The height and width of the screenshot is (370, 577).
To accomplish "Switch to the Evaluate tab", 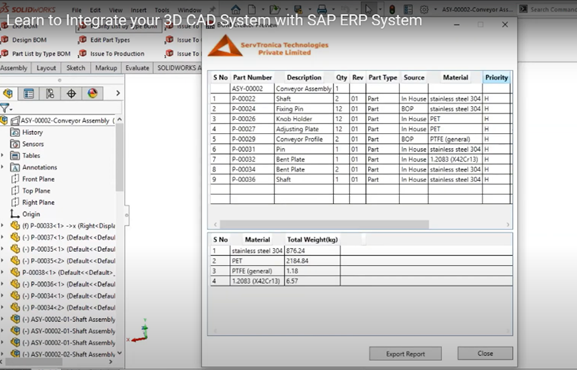I will (x=137, y=68).
